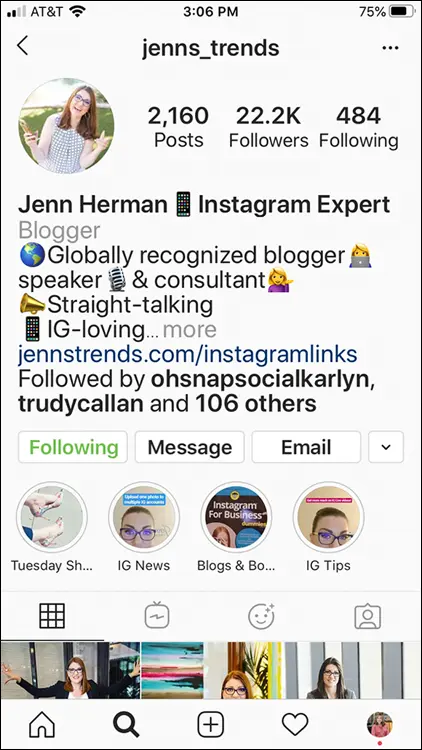The width and height of the screenshot is (422, 750).
Task: Show the tagged photos tab
Action: (x=367, y=616)
